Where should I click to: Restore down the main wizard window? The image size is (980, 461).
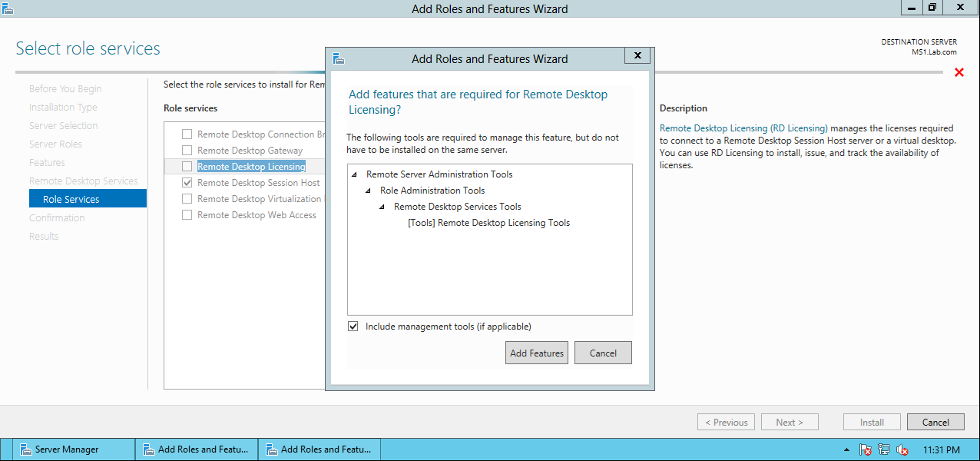click(x=932, y=7)
